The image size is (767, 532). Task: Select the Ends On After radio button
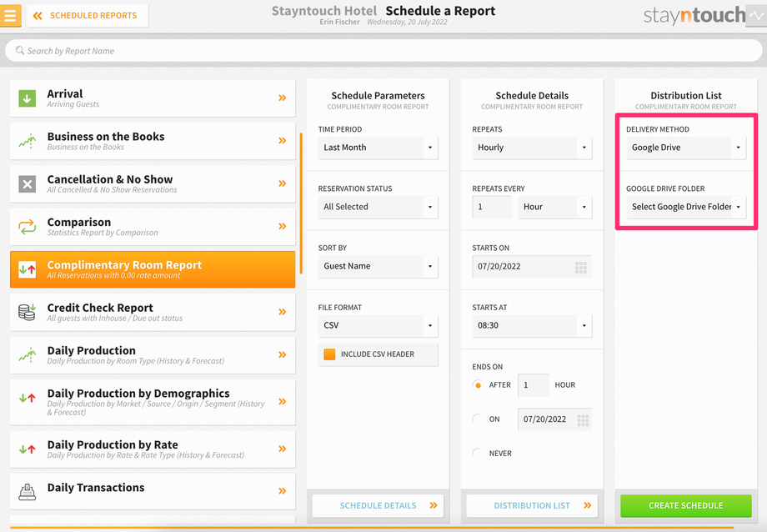pos(478,385)
